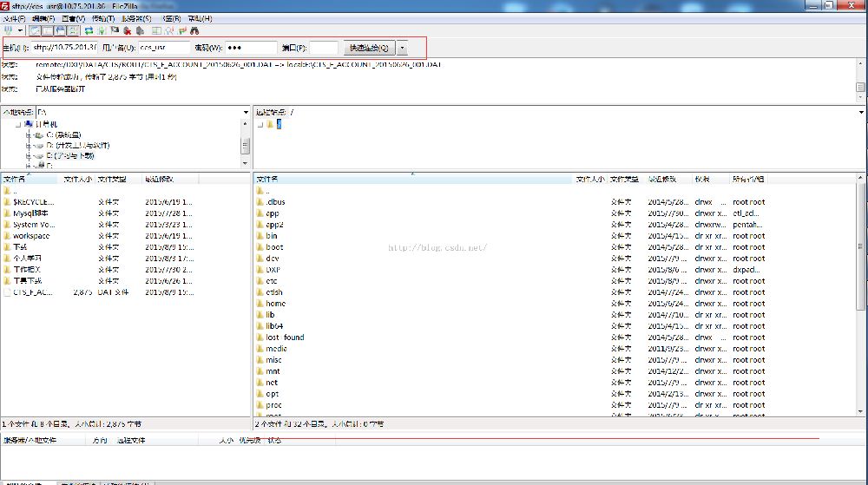Open the 书签(B) menu
The image size is (868, 485).
pyautogui.click(x=170, y=18)
